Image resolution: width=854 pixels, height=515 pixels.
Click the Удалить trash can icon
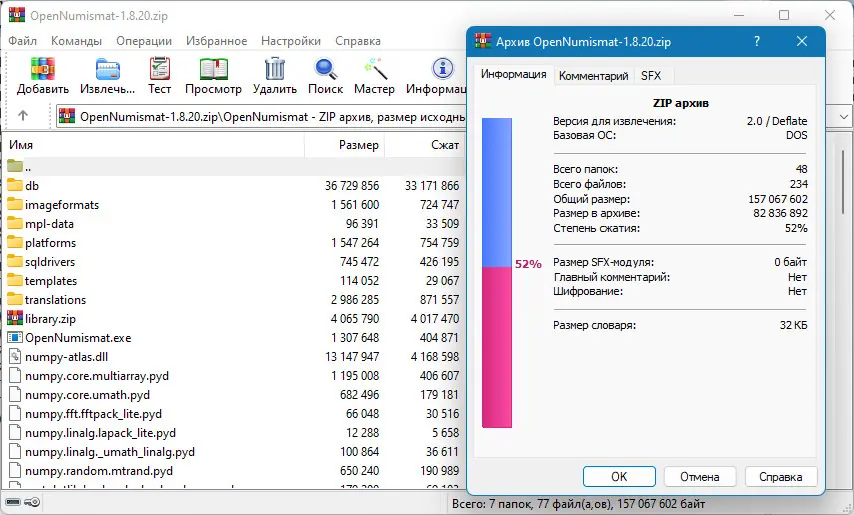(x=274, y=69)
